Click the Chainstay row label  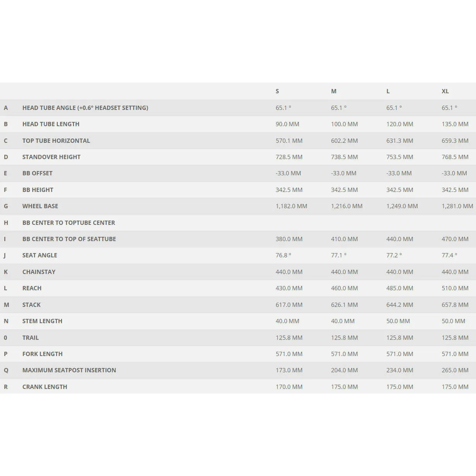pos(39,272)
